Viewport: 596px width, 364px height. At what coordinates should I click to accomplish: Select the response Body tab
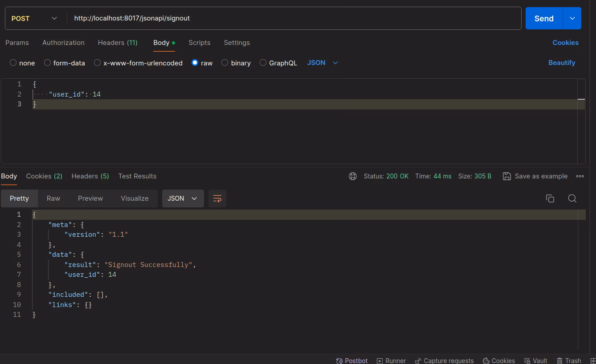click(x=9, y=176)
